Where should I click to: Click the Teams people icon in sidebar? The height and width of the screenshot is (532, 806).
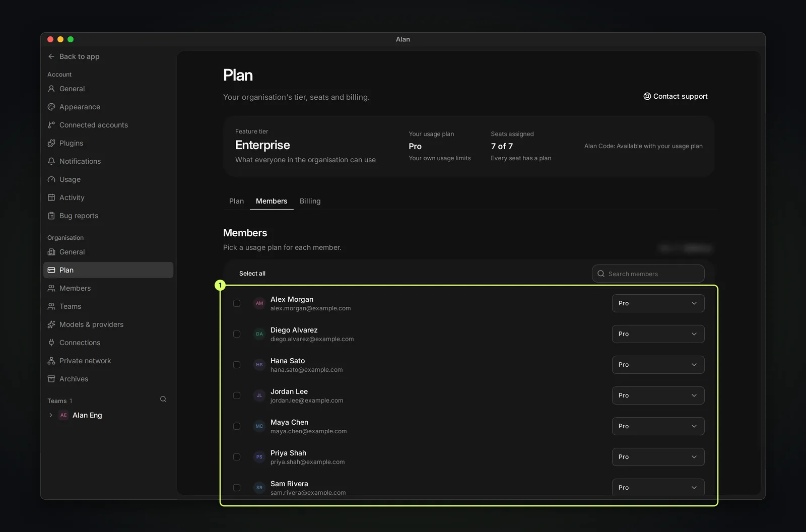[x=51, y=306]
